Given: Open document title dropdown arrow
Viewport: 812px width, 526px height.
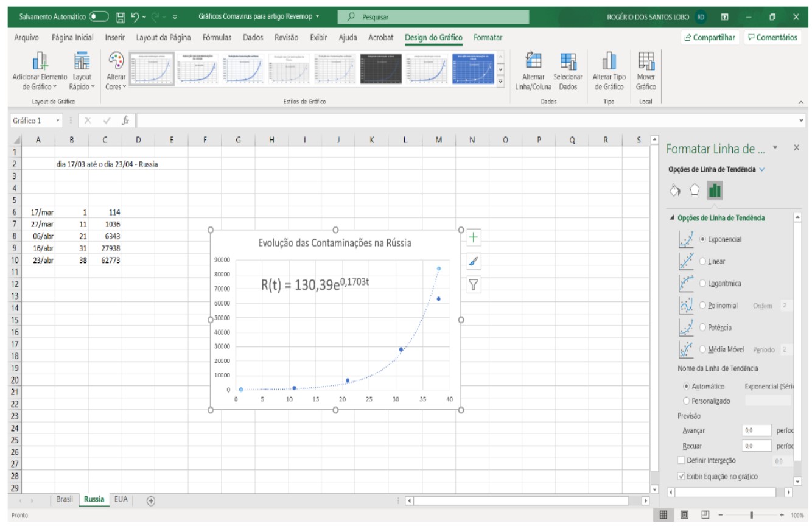Looking at the screenshot, I should pos(318,16).
